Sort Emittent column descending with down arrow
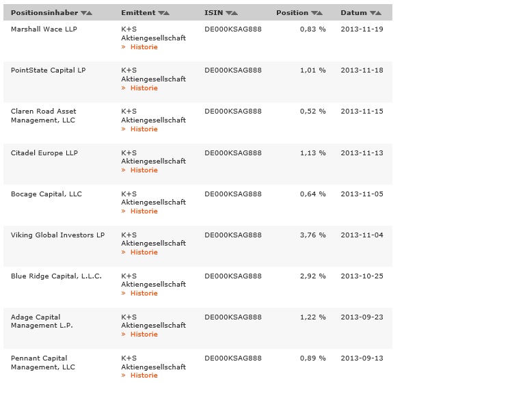 click(x=161, y=13)
